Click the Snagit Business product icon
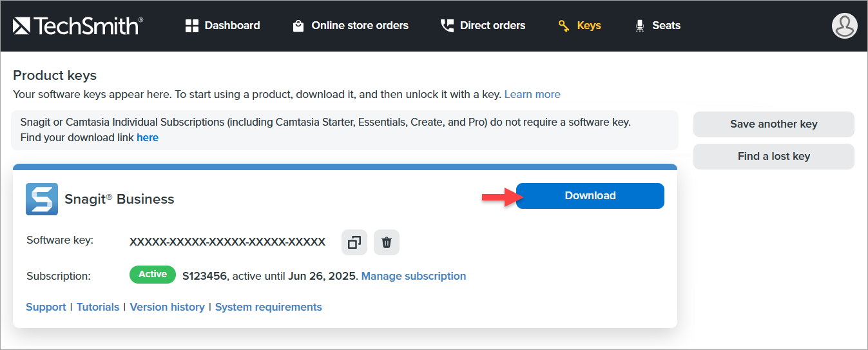Screen dimensions: 868x350 point(42,199)
